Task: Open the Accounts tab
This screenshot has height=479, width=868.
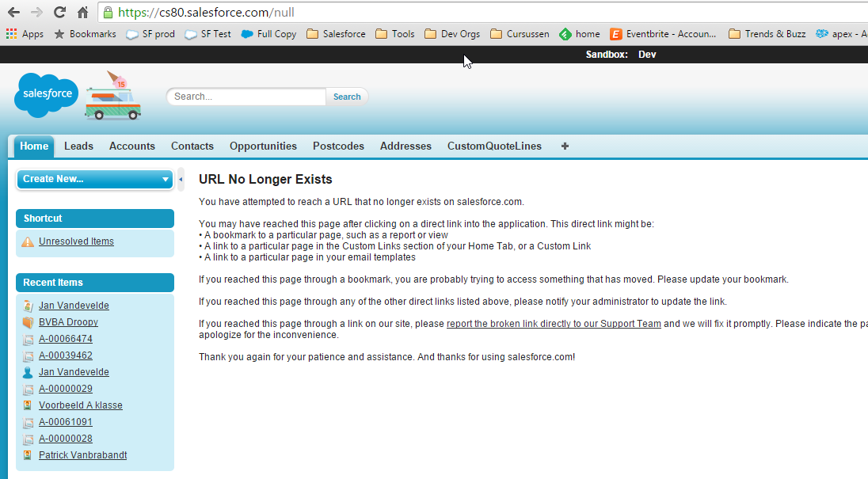Action: [131, 146]
